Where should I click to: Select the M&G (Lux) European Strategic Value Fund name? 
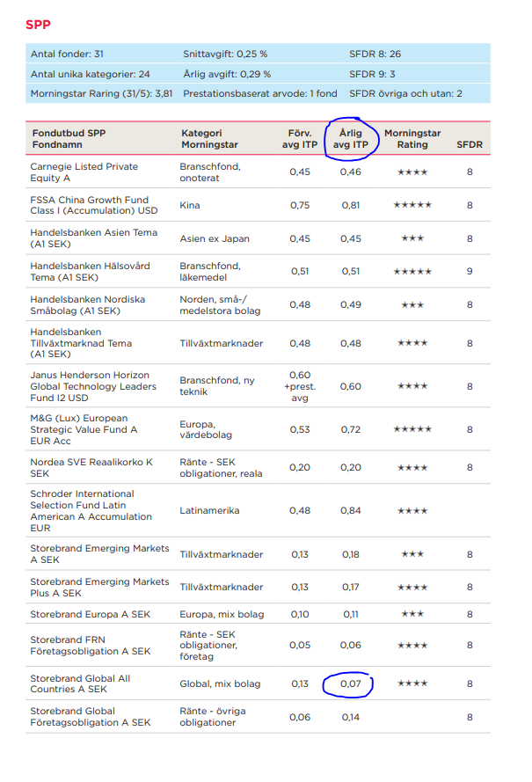[x=84, y=429]
